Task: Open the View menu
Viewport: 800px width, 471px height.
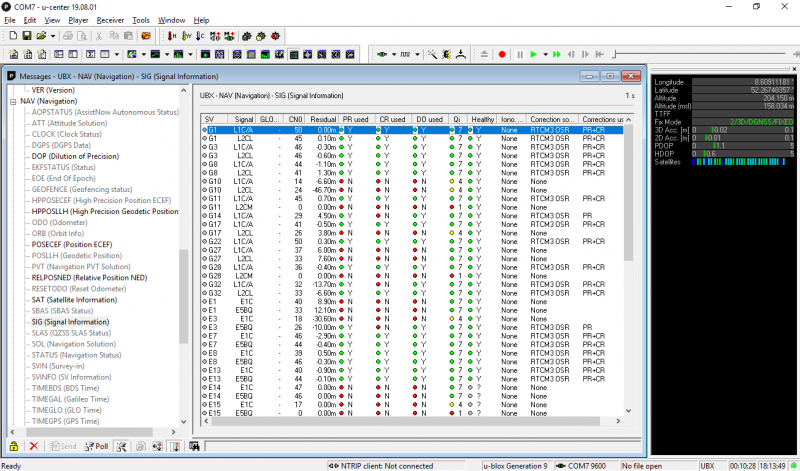Action: point(52,20)
